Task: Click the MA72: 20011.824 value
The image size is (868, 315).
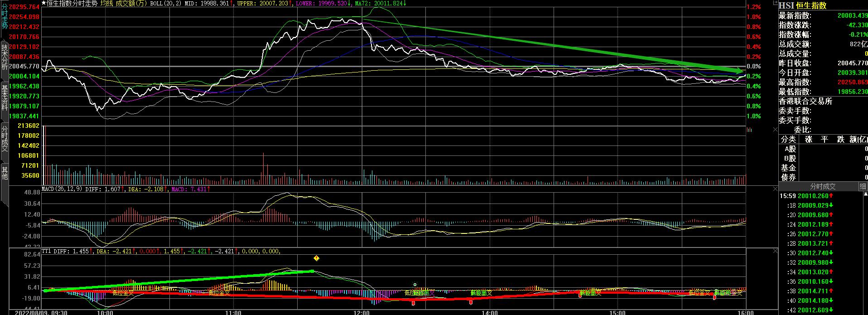Action: [x=381, y=3]
